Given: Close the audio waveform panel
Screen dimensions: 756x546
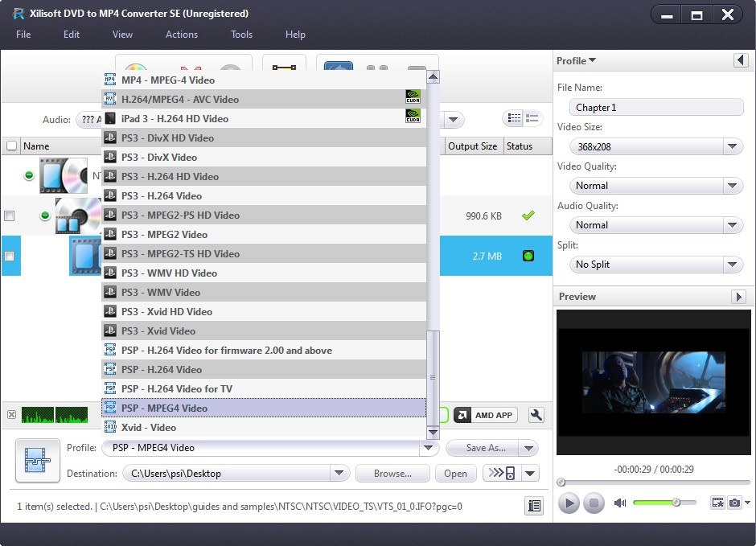Looking at the screenshot, I should (11, 414).
